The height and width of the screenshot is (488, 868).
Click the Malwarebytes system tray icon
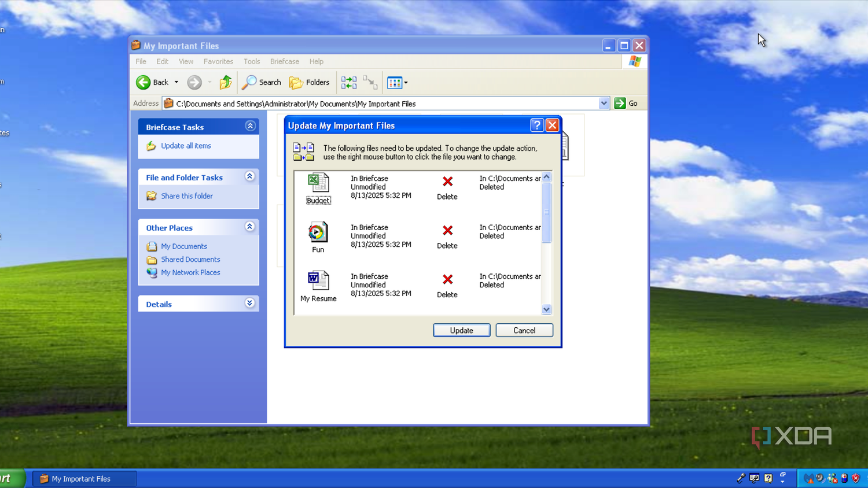pyautogui.click(x=810, y=478)
